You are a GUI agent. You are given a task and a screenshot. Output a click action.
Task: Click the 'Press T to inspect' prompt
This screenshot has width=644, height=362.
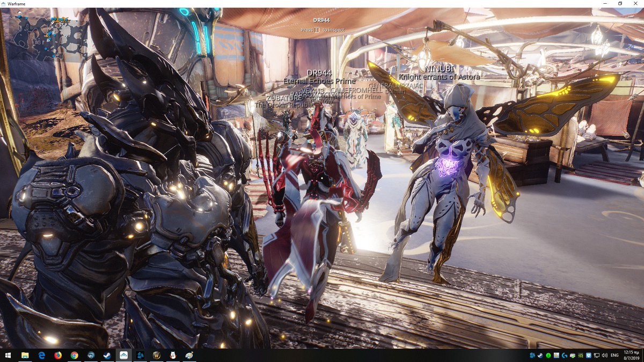pyautogui.click(x=323, y=30)
